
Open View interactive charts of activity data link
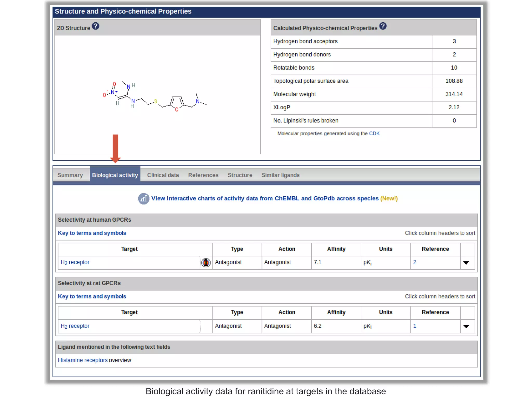coord(265,198)
